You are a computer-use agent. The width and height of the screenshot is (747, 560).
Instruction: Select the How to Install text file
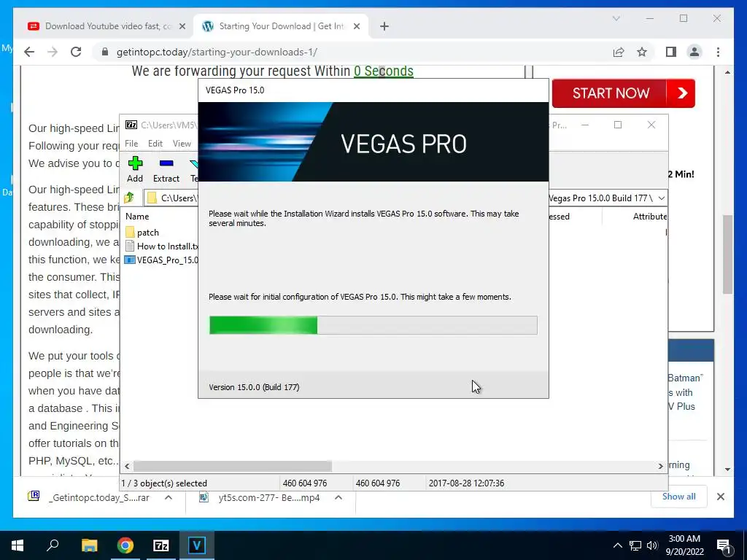pos(161,246)
